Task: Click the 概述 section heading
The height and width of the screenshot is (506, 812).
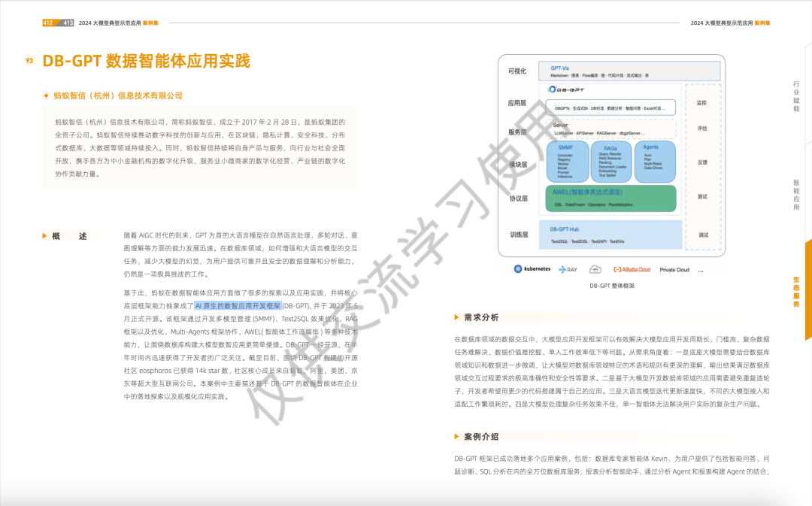Action: coord(69,236)
